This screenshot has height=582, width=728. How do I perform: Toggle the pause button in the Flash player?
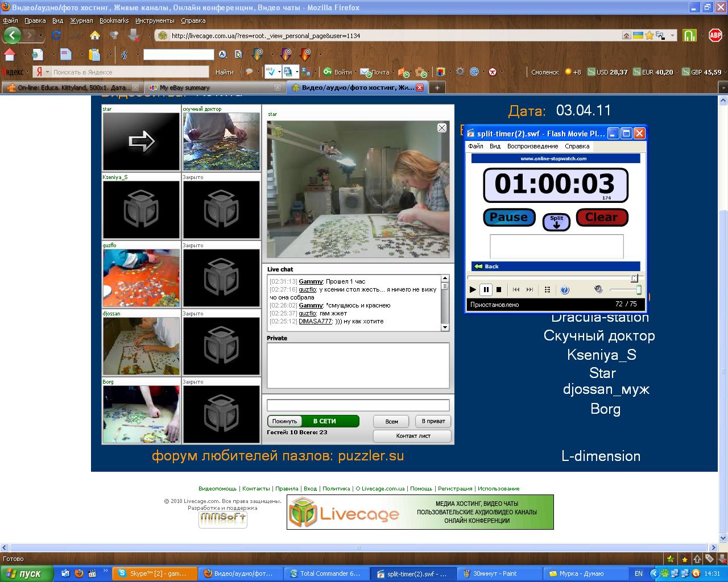[x=486, y=290]
